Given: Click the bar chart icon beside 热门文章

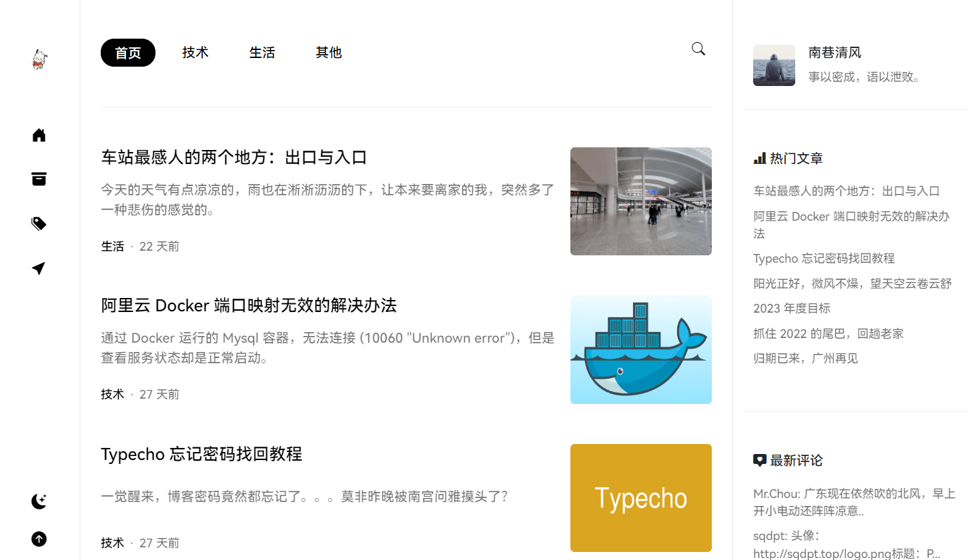Looking at the screenshot, I should [x=759, y=158].
